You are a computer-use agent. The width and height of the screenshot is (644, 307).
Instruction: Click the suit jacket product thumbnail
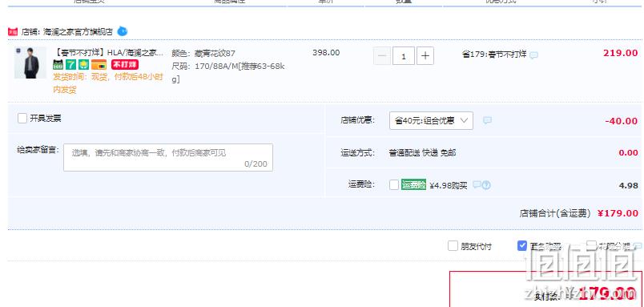30,63
